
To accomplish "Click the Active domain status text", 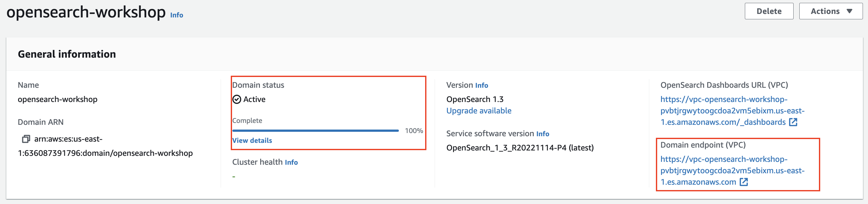I will click(255, 99).
